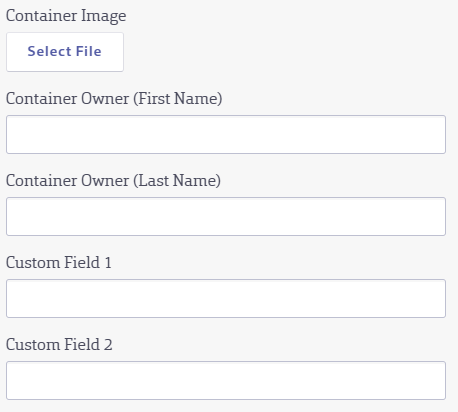Select the owner's last name text field
The image size is (458, 412).
point(226,216)
